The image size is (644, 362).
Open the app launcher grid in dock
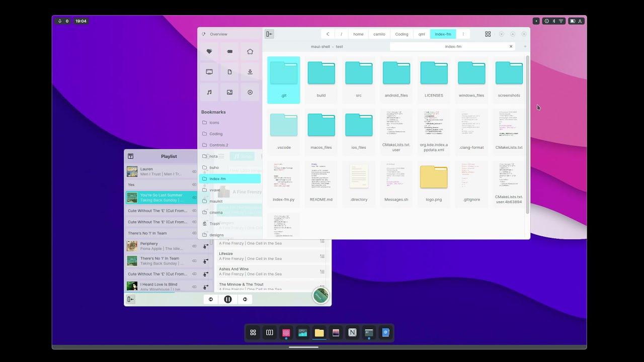pyautogui.click(x=253, y=332)
